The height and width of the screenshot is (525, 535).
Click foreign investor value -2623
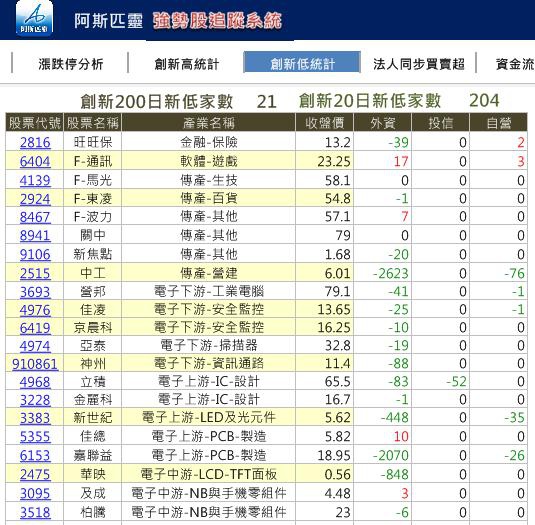(x=391, y=274)
